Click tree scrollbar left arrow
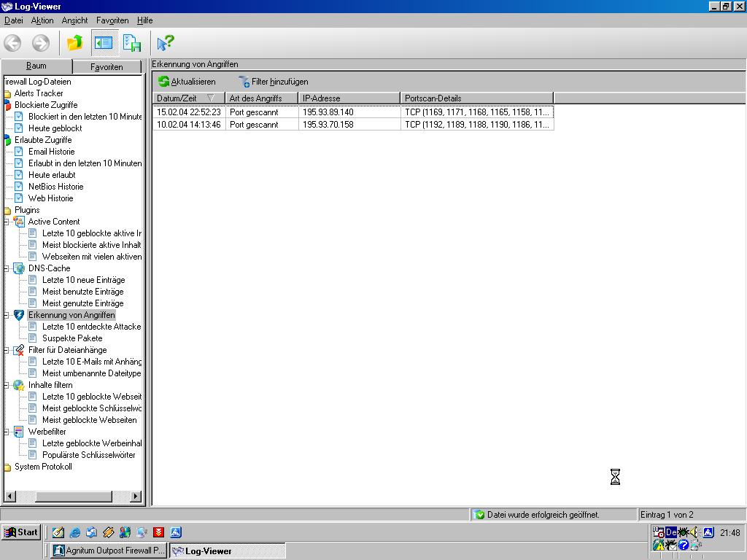The image size is (747, 560). [x=9, y=496]
